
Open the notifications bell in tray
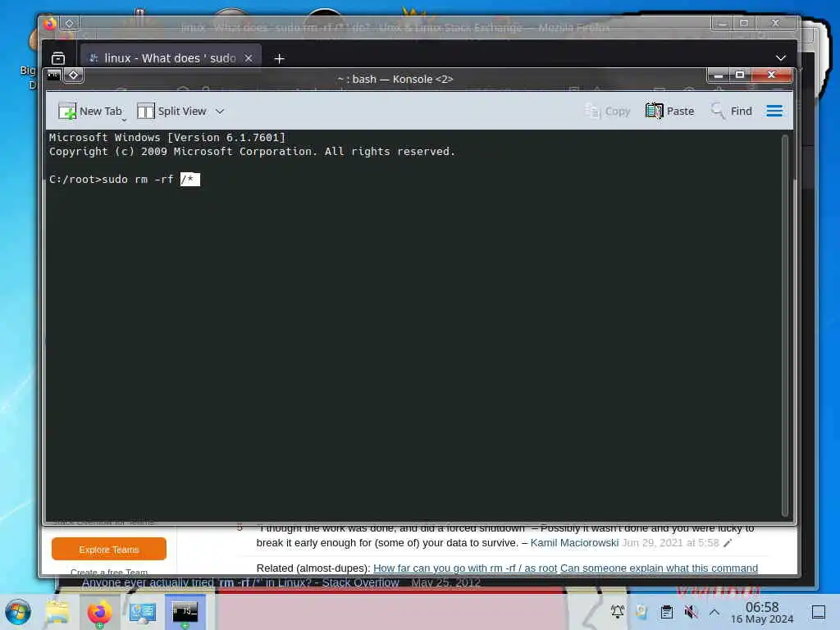coord(617,611)
